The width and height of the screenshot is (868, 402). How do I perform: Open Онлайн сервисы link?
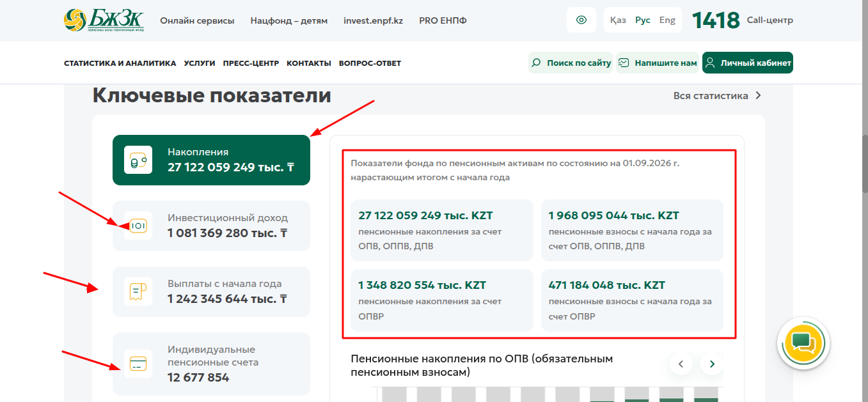click(197, 20)
